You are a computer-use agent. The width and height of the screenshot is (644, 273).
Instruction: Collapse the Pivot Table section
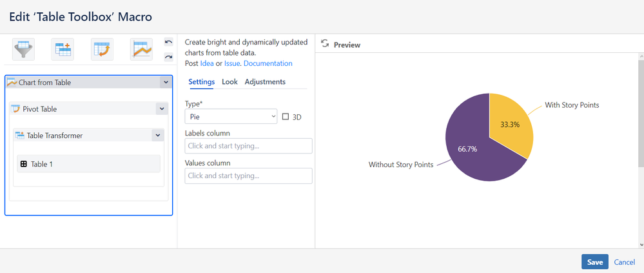(161, 109)
